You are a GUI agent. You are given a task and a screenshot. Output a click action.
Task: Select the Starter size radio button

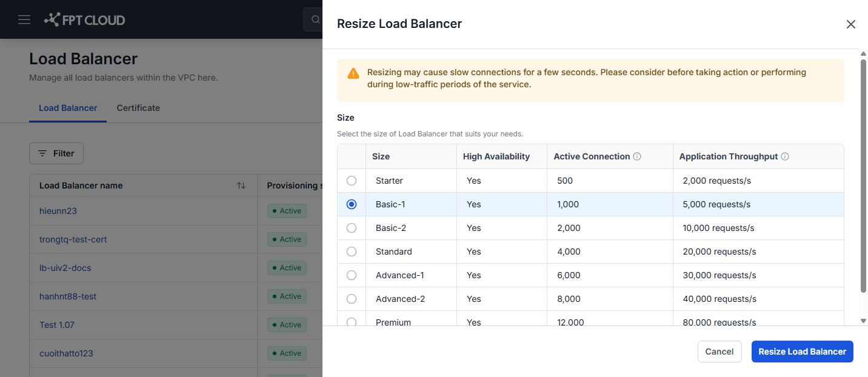point(352,181)
